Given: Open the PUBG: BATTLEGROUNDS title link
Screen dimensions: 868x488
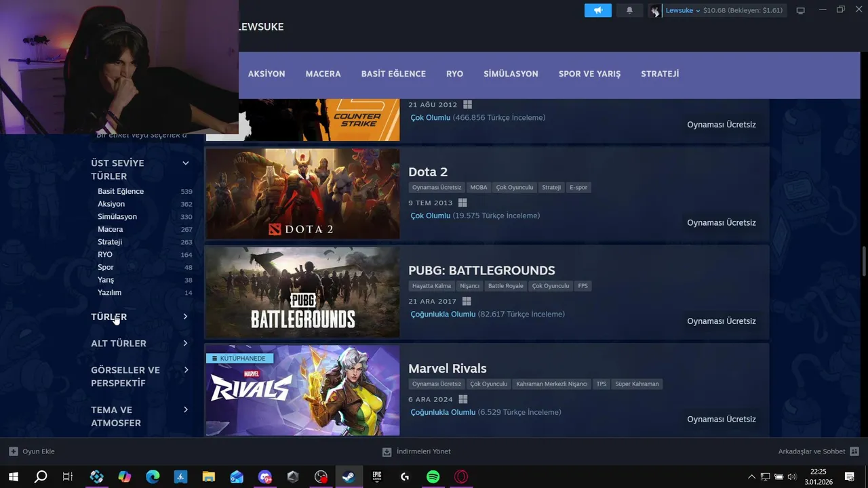Looking at the screenshot, I should coord(481,270).
